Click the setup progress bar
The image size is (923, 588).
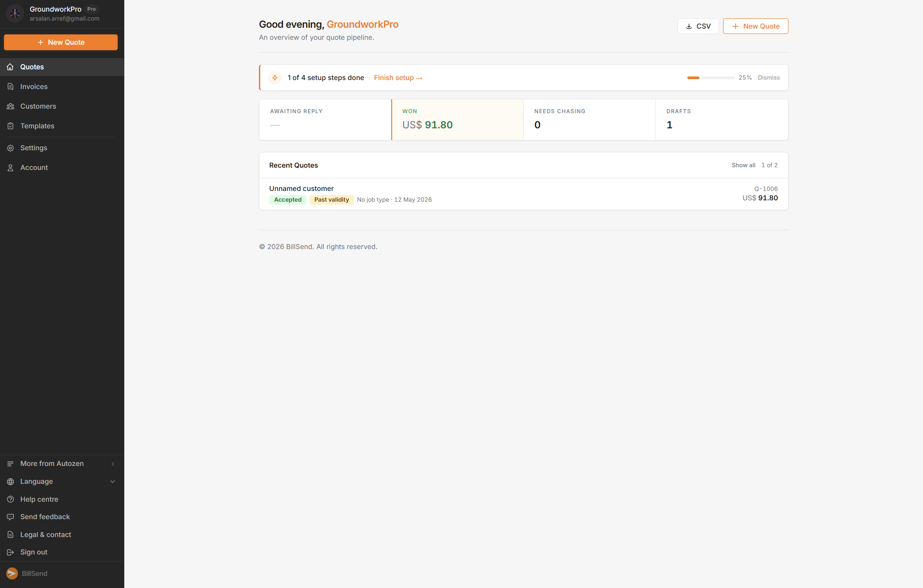[x=711, y=78]
